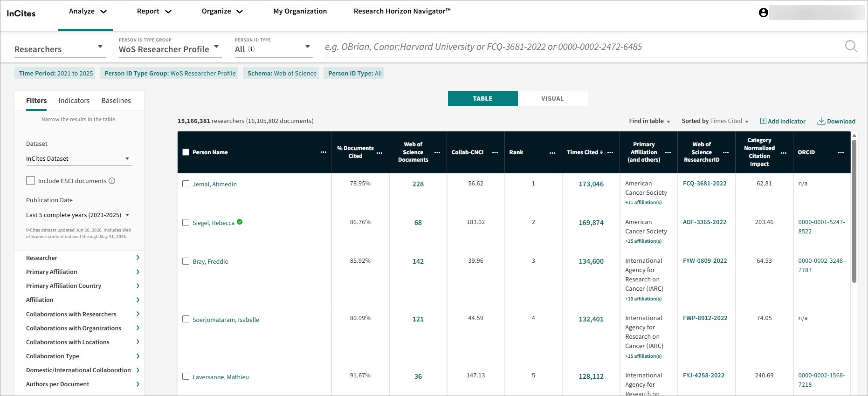The height and width of the screenshot is (396, 868).
Task: Select the Siegel, Rebecca row checkbox
Action: click(186, 223)
